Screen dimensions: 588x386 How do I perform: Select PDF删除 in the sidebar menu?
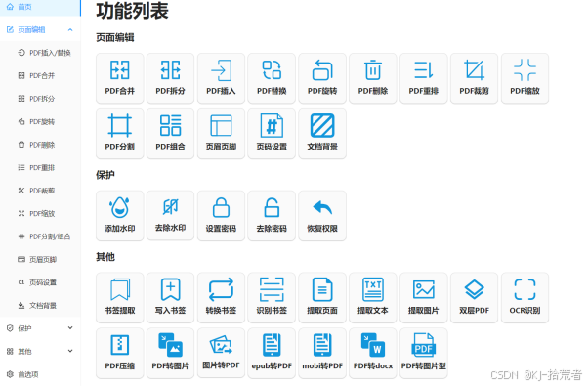pyautogui.click(x=40, y=145)
